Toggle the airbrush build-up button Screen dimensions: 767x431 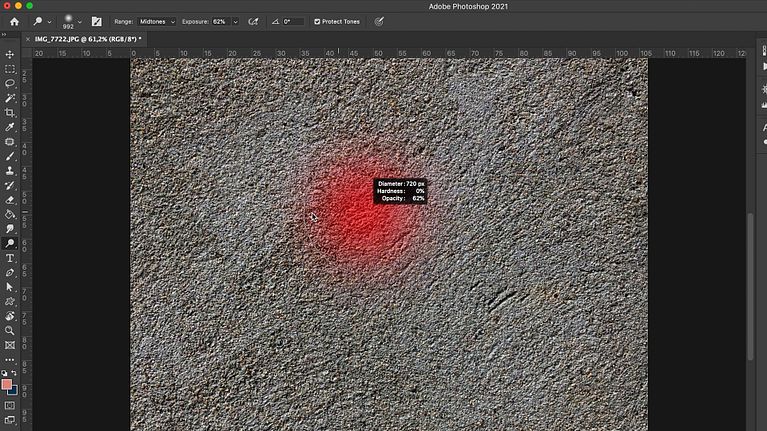253,21
